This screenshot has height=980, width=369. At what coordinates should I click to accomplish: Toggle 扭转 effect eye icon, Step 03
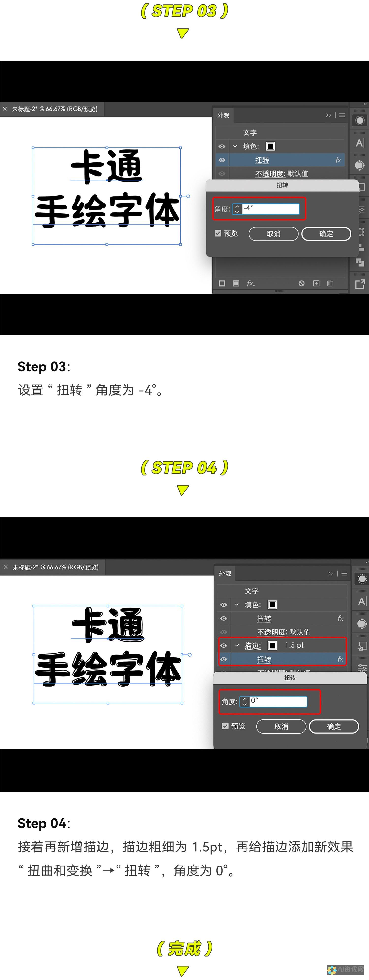[222, 160]
